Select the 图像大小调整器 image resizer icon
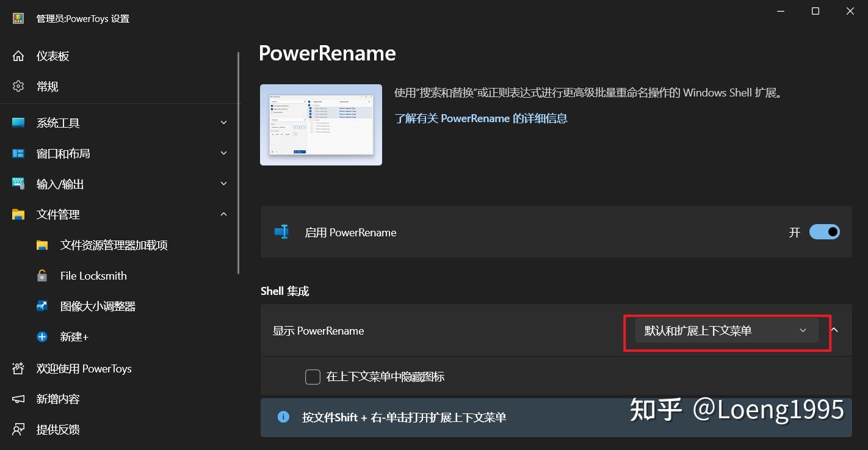The height and width of the screenshot is (450, 868). tap(42, 306)
